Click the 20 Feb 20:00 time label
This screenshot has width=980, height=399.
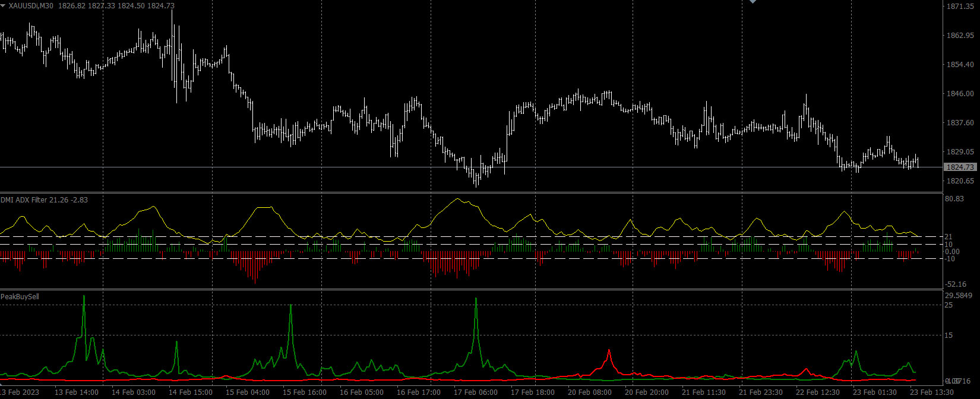pyautogui.click(x=647, y=392)
